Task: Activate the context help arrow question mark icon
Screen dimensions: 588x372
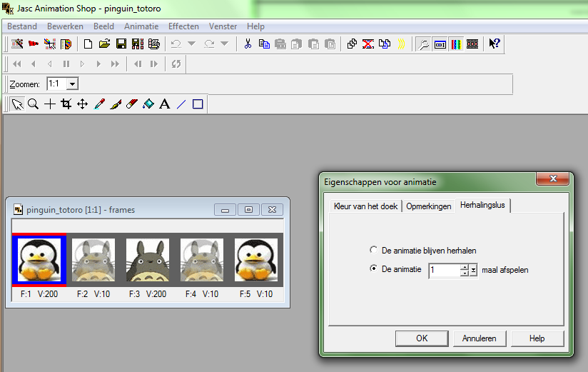Action: point(495,44)
